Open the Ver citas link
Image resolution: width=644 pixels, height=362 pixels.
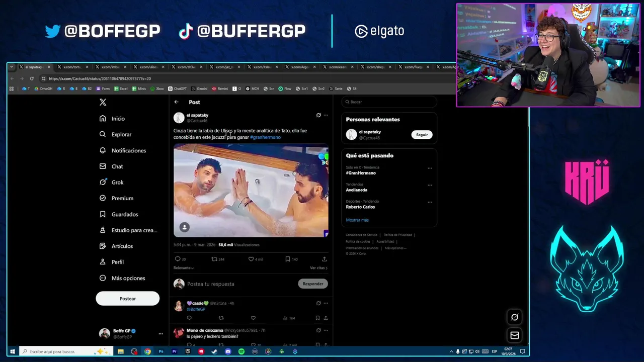point(318,268)
